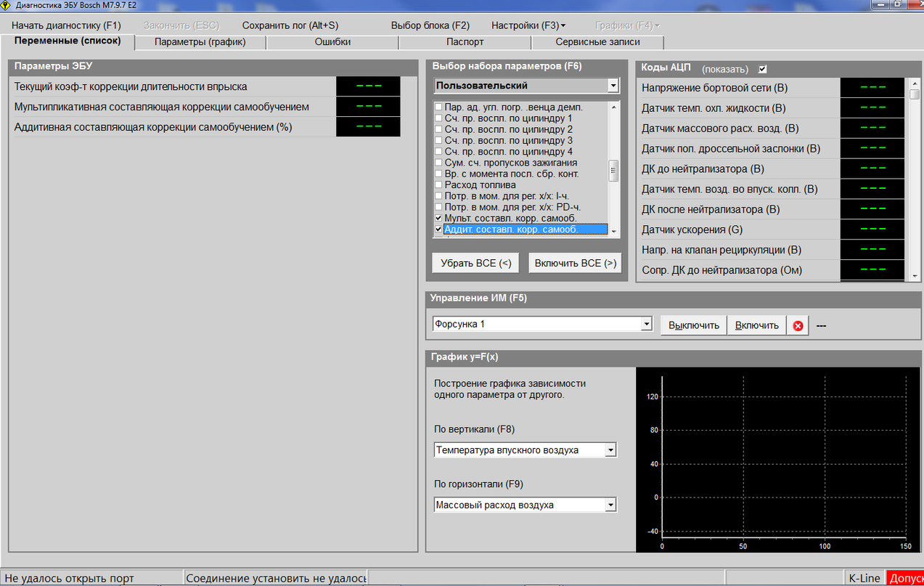Open the По вертикали axis dropdown
This screenshot has height=586, width=924.
[x=610, y=450]
